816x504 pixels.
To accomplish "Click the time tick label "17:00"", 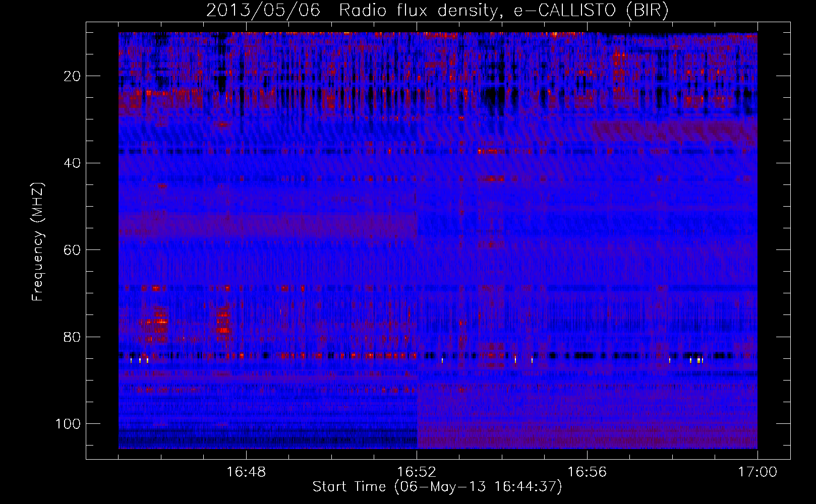I will (757, 472).
